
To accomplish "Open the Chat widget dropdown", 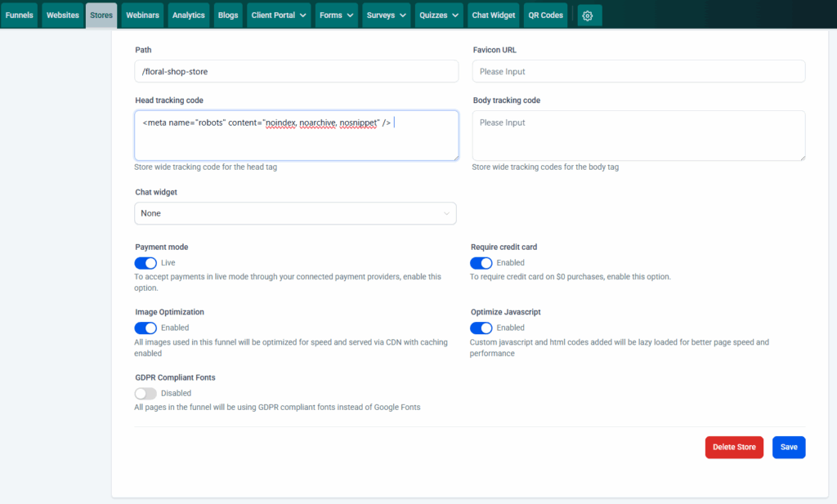I will pyautogui.click(x=295, y=212).
